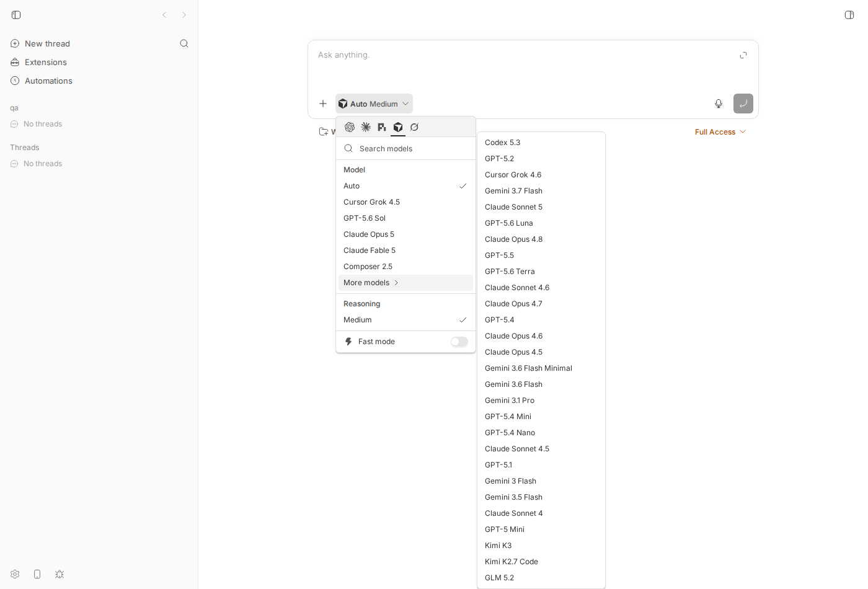Open the bug report icon

tap(60, 574)
